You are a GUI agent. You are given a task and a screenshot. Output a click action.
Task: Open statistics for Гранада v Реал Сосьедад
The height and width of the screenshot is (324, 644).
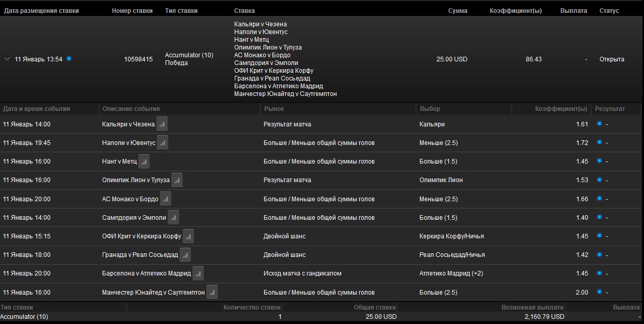click(x=185, y=255)
